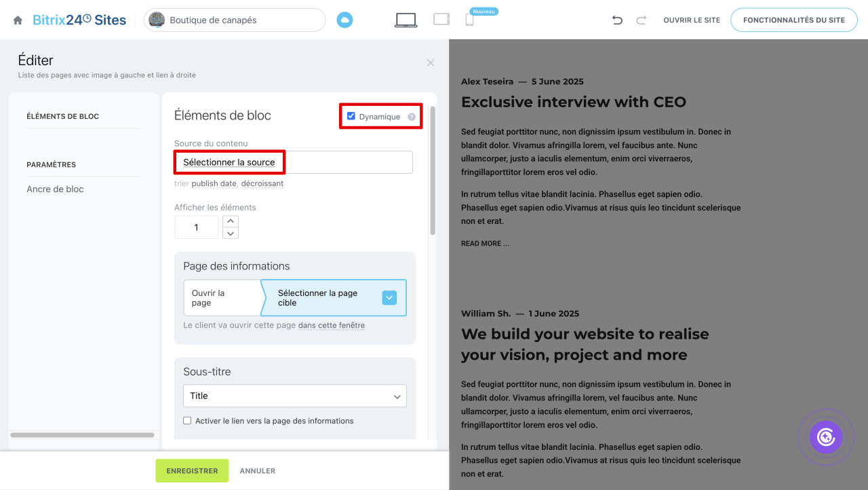The image size is (868, 490).
Task: Open the Boutique de canapés site selector
Action: pyautogui.click(x=235, y=20)
